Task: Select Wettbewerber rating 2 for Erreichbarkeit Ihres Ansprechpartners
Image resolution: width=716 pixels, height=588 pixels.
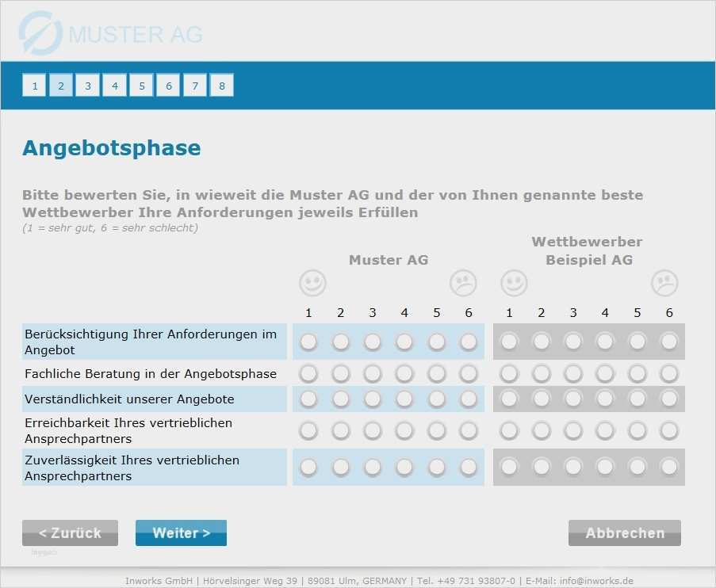Action: (x=542, y=430)
